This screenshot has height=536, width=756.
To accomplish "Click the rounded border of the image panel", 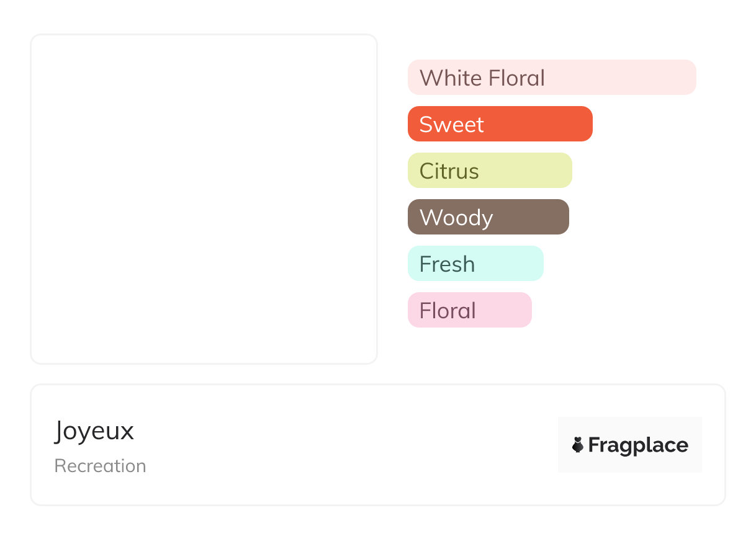I will click(31, 199).
